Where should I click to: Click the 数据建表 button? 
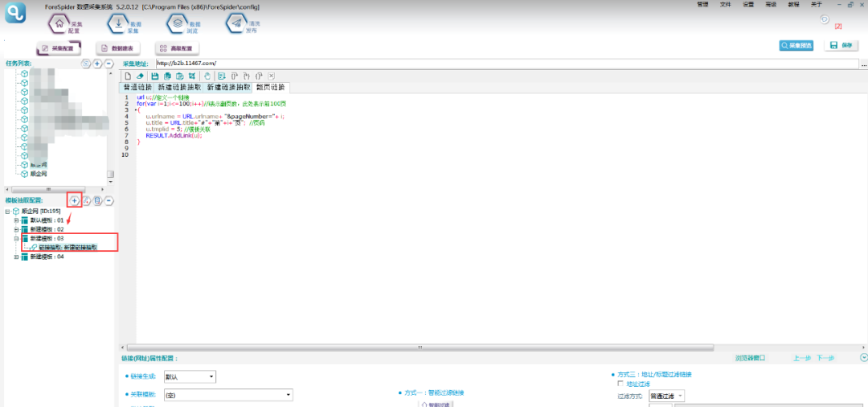[117, 48]
